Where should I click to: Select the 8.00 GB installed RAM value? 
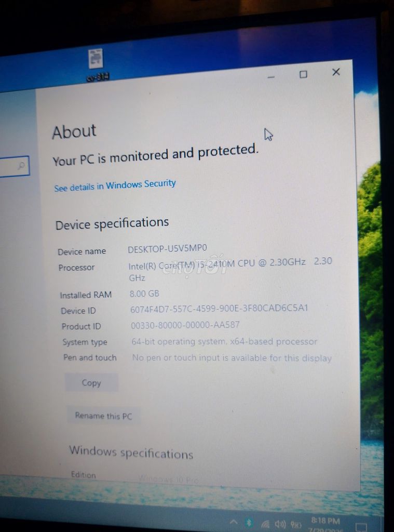pyautogui.click(x=144, y=294)
